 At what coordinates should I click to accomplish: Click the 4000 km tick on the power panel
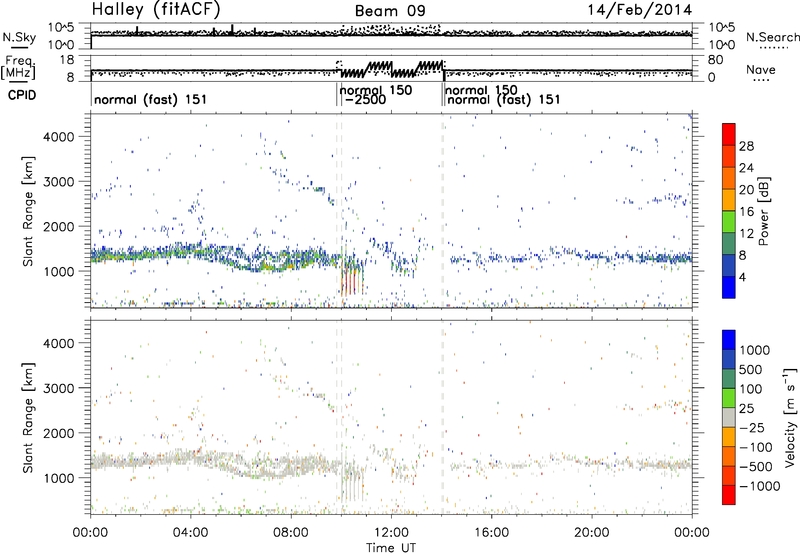click(x=58, y=137)
